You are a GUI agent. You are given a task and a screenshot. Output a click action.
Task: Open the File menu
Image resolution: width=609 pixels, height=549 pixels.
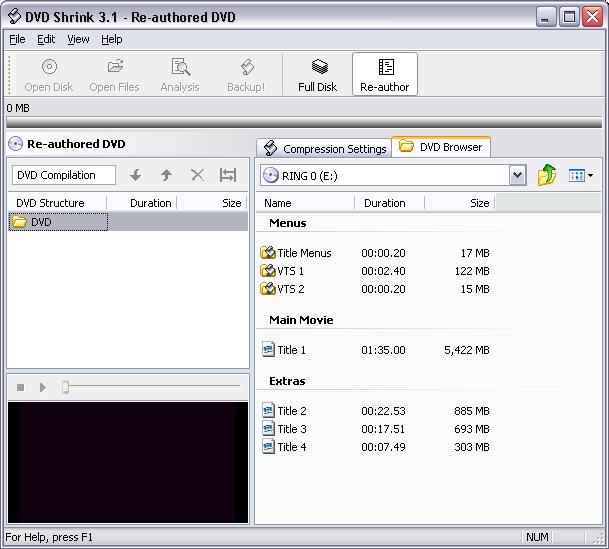[x=17, y=39]
